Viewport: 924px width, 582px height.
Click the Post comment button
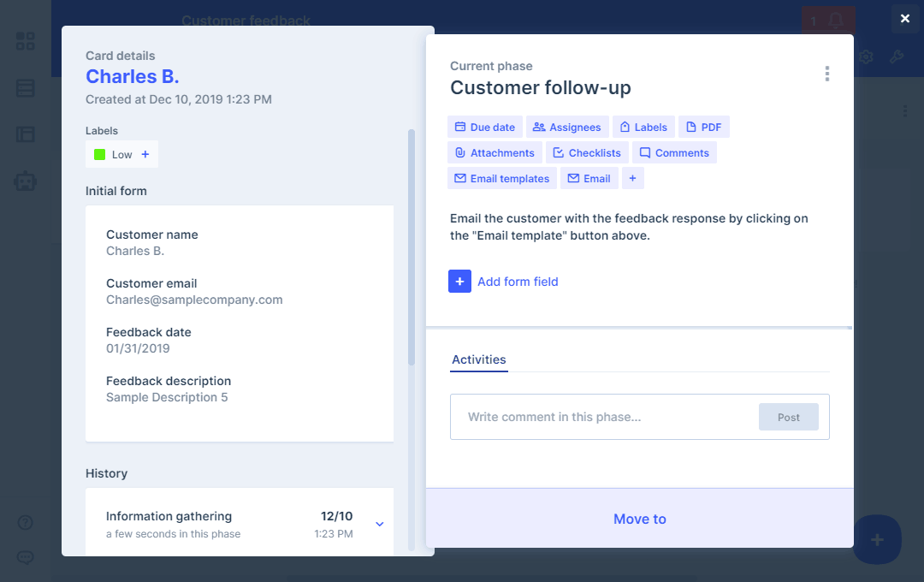click(788, 418)
